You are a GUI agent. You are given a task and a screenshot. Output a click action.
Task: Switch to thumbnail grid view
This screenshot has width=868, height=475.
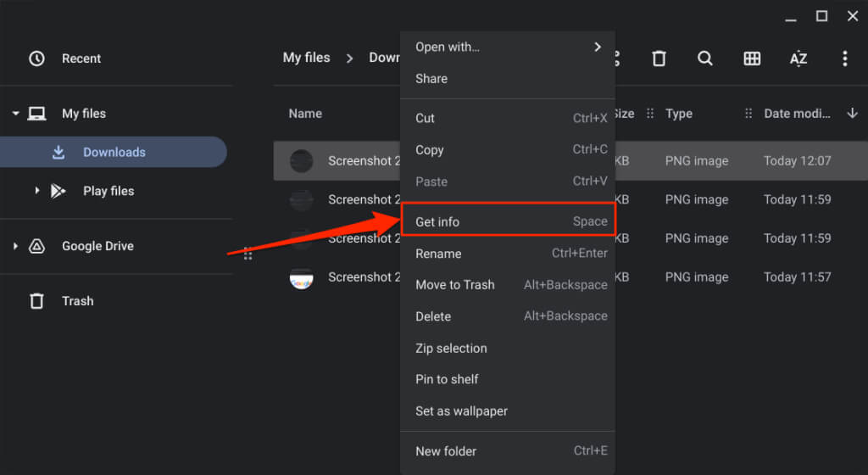click(751, 59)
